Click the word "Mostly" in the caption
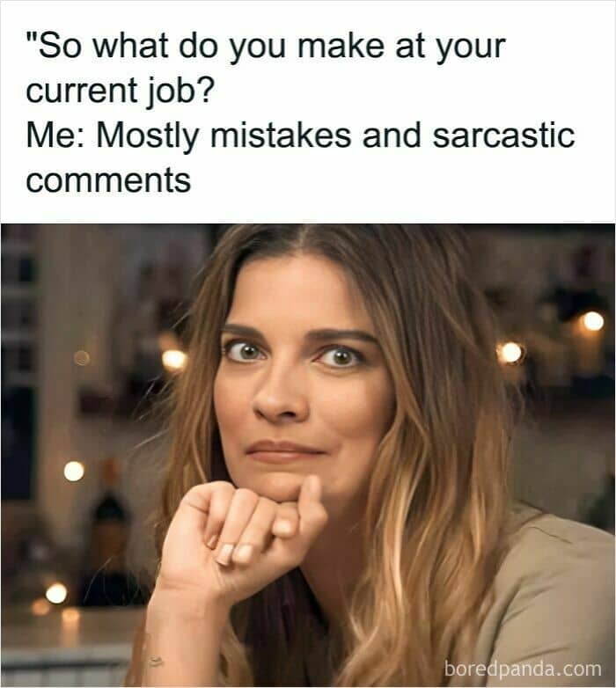Image resolution: width=616 pixels, height=688 pixels. pyautogui.click(x=148, y=136)
